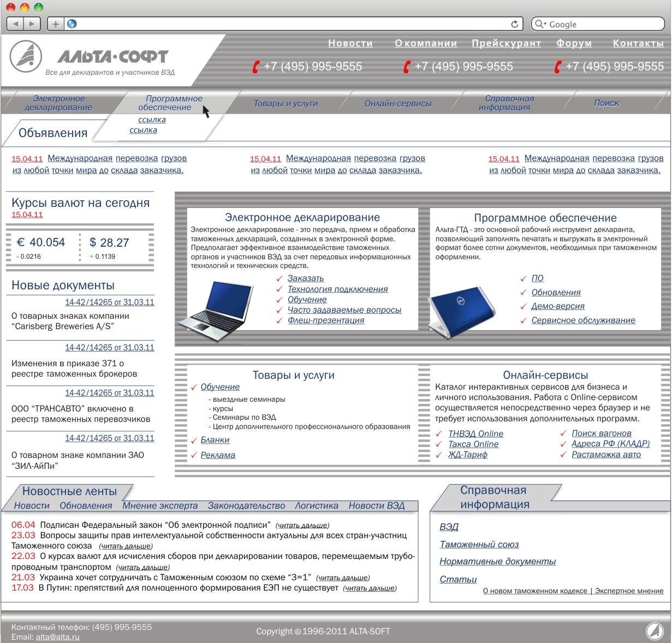Select Справочная информация navigation tab
The width and height of the screenshot is (672, 643).
point(506,103)
